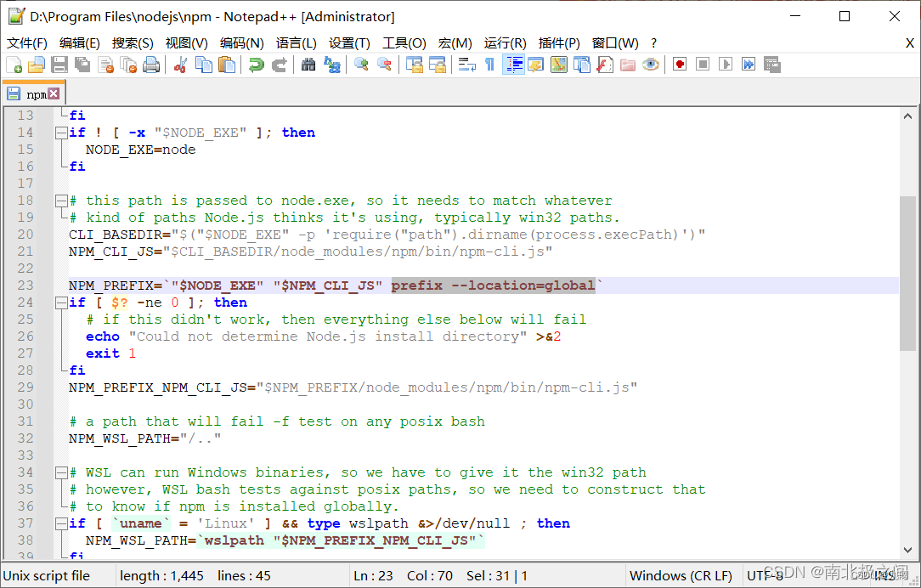The width and height of the screenshot is (921, 588).
Task: Open the 插件(P) plugins menu
Action: click(x=559, y=42)
